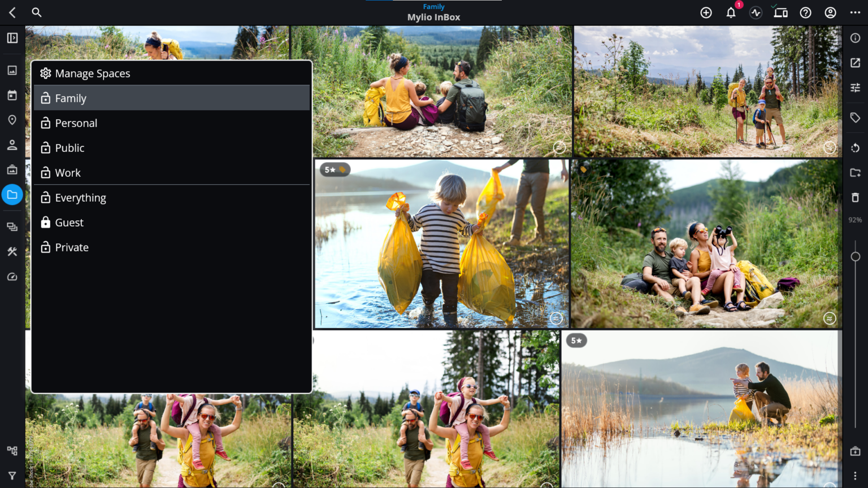Choose the Guest space entry
Viewport: 868px width, 488px height.
(68, 222)
